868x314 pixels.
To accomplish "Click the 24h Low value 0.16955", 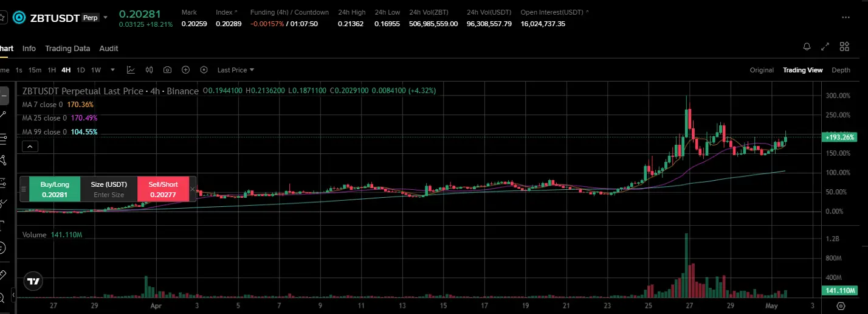I will coord(388,24).
